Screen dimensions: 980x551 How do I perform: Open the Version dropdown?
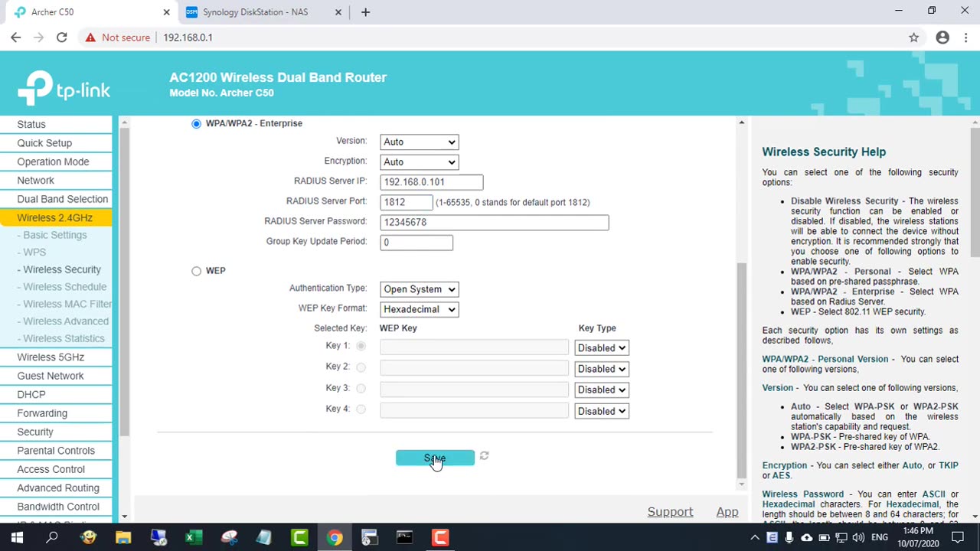(419, 142)
